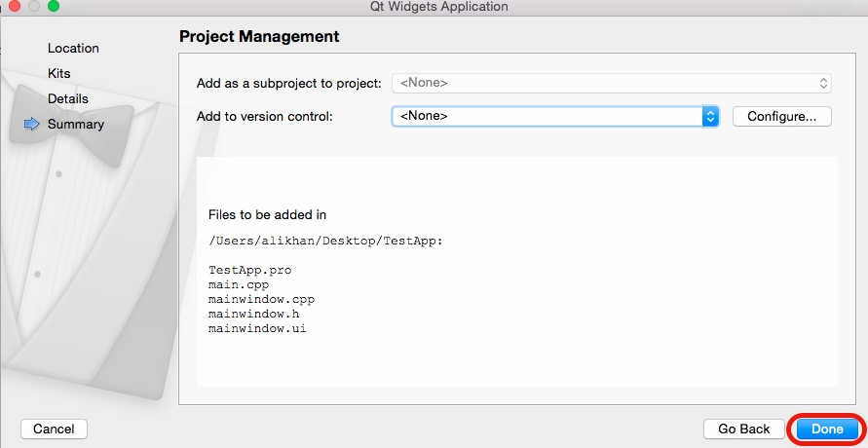Click the Files to be added in label
This screenshot has width=868, height=448.
point(267,214)
